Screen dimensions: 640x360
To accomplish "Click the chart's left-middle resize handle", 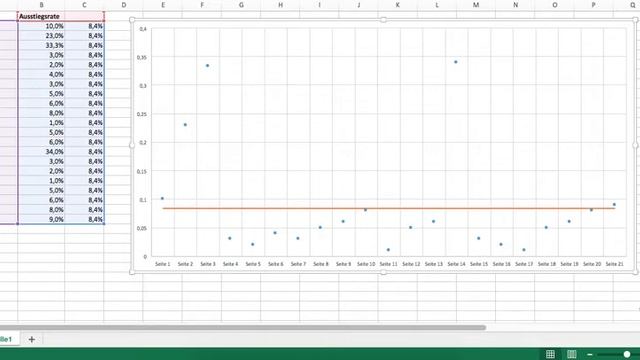I will (x=132, y=145).
